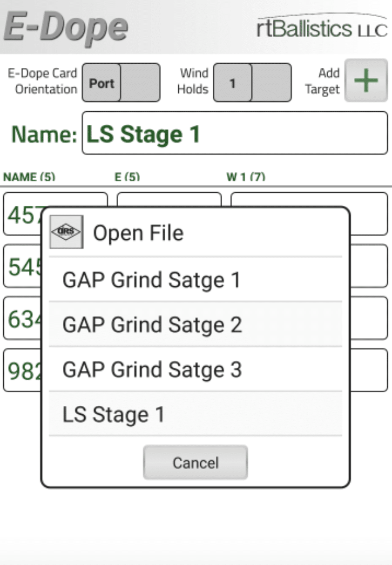Open the file LS Stage 1
Image resolution: width=392 pixels, height=565 pixels.
[x=196, y=414]
